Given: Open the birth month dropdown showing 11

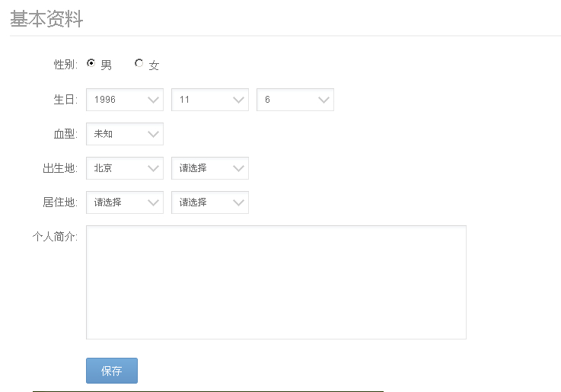Looking at the screenshot, I should (x=210, y=100).
